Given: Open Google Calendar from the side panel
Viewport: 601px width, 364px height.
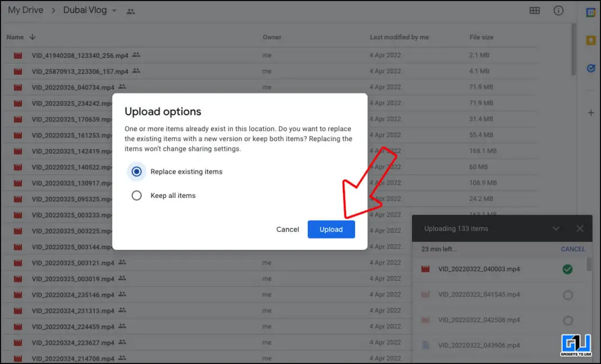Looking at the screenshot, I should pos(591,11).
